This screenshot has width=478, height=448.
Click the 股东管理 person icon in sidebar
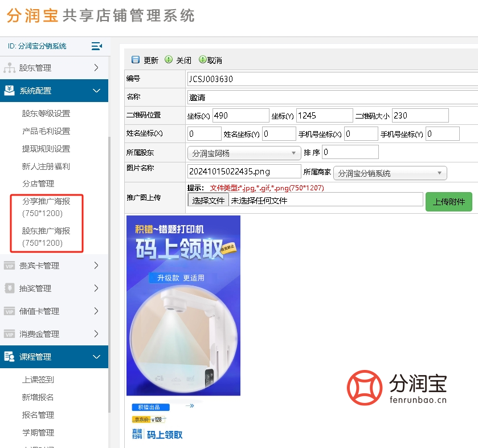click(9, 68)
